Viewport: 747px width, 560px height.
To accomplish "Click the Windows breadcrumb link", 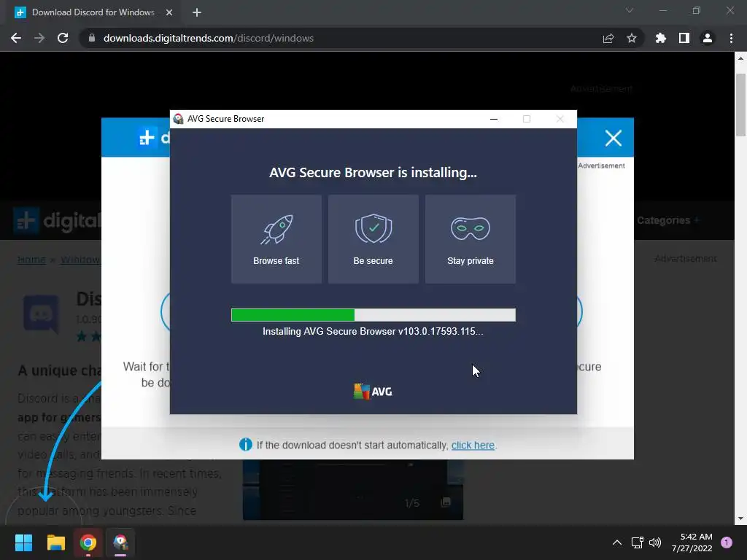I will pyautogui.click(x=80, y=260).
